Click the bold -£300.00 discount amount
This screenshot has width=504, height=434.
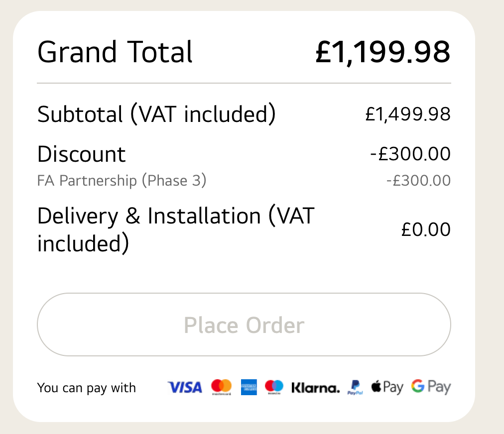(x=410, y=154)
